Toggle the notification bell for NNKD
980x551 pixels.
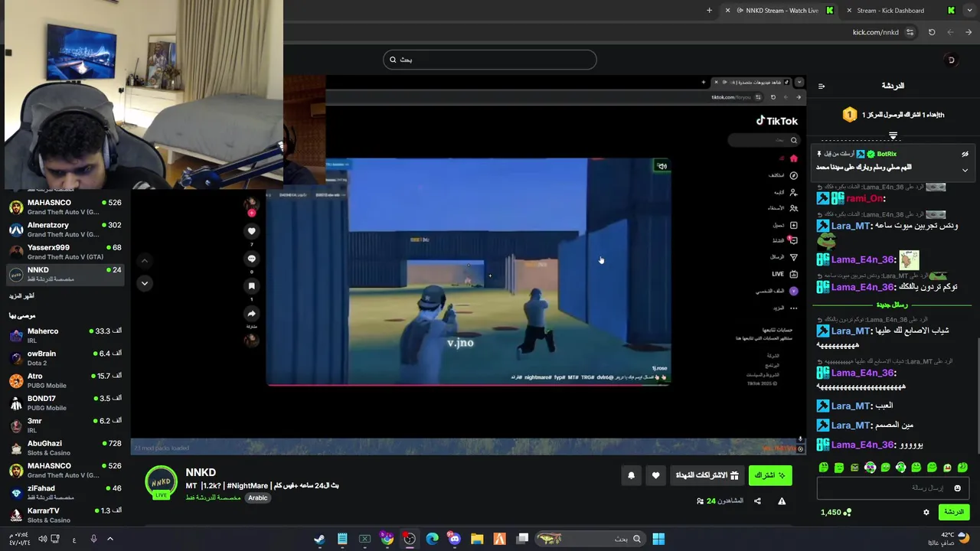pos(631,475)
